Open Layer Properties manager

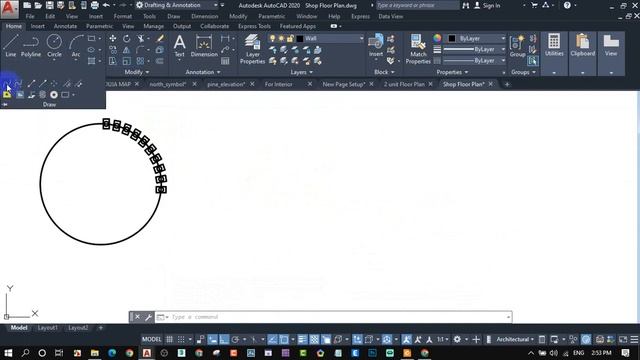click(x=252, y=49)
